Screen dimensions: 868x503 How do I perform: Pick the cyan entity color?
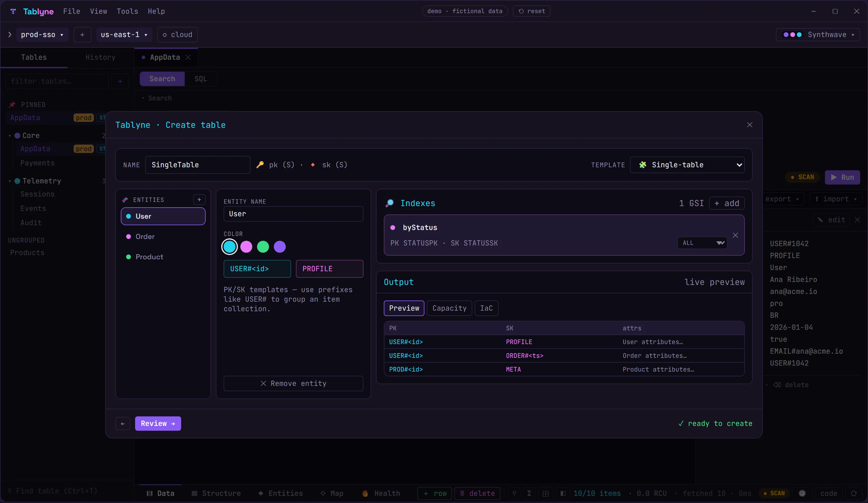(229, 247)
